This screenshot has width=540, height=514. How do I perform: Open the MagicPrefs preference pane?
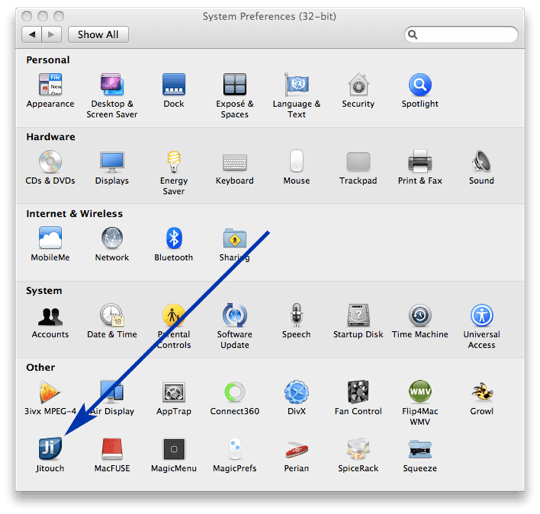tap(235, 455)
